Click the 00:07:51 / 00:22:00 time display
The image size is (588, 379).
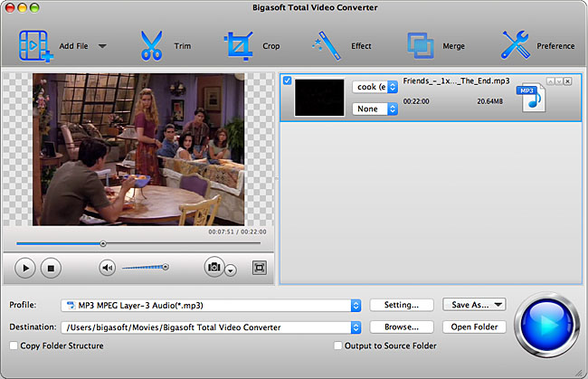237,232
